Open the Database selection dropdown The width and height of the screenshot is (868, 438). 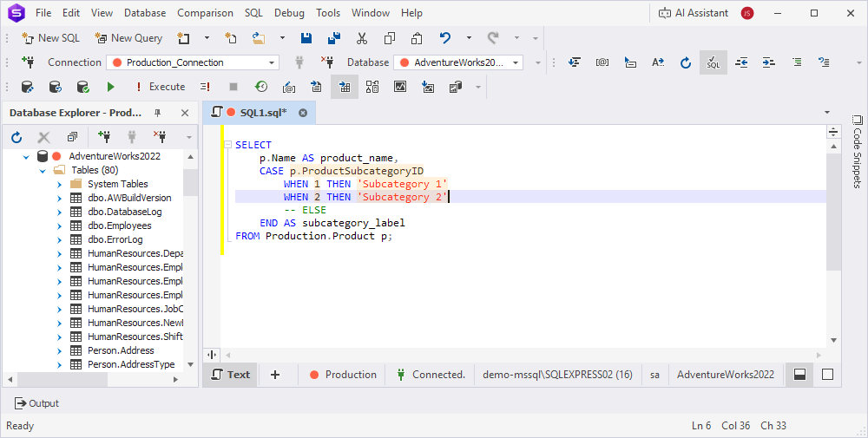click(516, 62)
